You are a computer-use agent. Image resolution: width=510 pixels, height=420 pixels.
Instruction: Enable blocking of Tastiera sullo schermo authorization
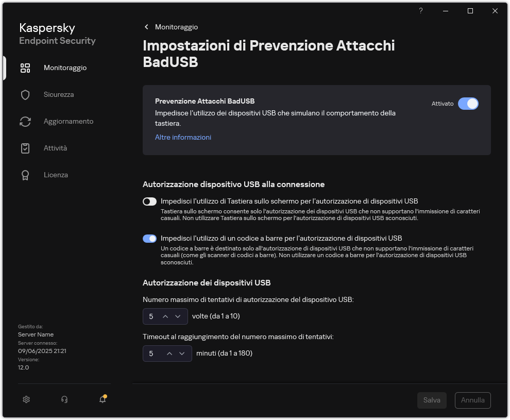point(149,201)
